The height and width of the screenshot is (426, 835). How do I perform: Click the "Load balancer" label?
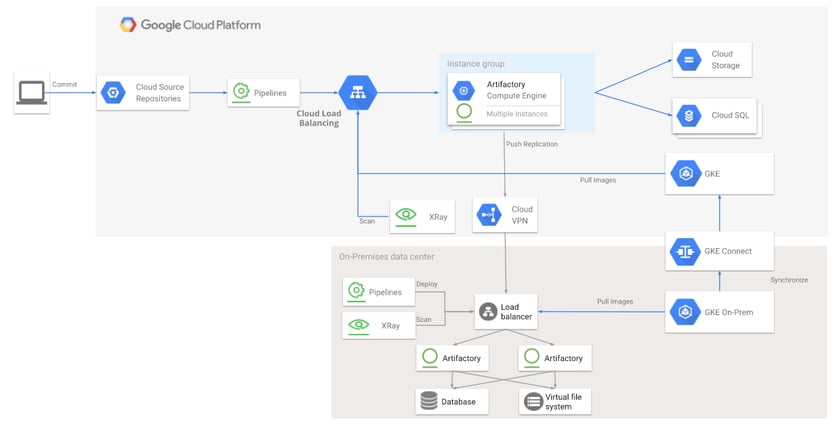(x=515, y=312)
